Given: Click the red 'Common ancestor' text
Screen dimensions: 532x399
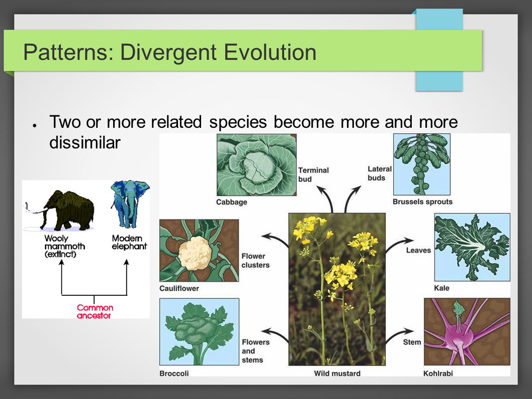Looking at the screenshot, I should point(95,311).
